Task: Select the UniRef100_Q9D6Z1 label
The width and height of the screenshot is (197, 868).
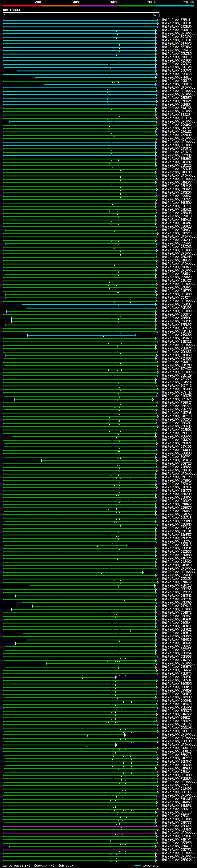Action: coord(177,210)
